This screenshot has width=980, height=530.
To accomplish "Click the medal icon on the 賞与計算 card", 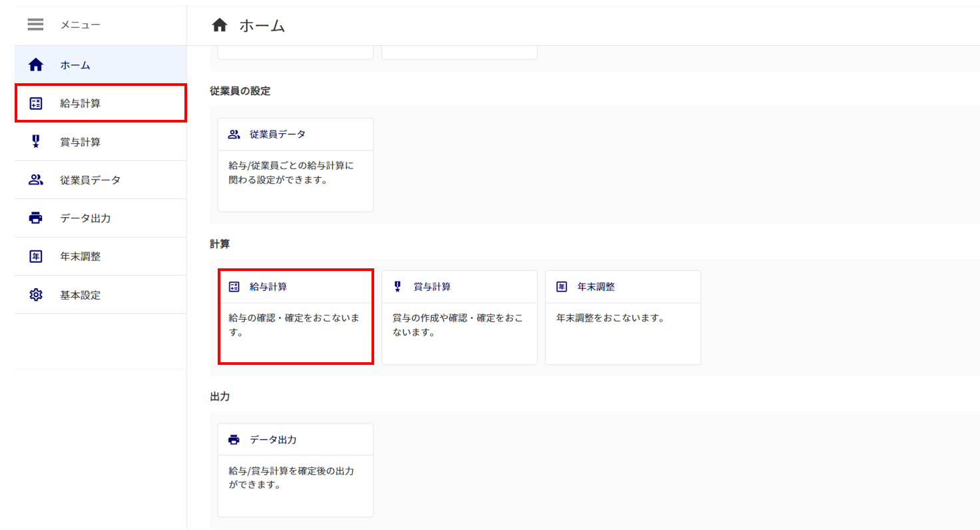I will coord(397,287).
